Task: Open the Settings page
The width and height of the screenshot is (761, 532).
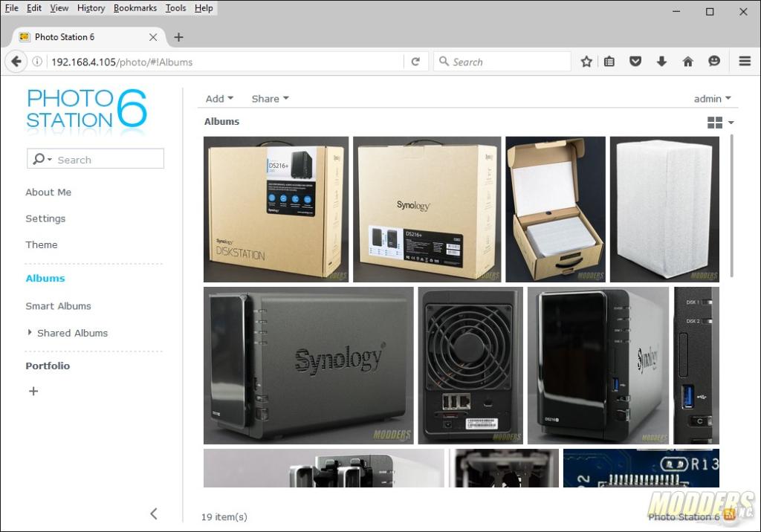Action: click(x=45, y=218)
